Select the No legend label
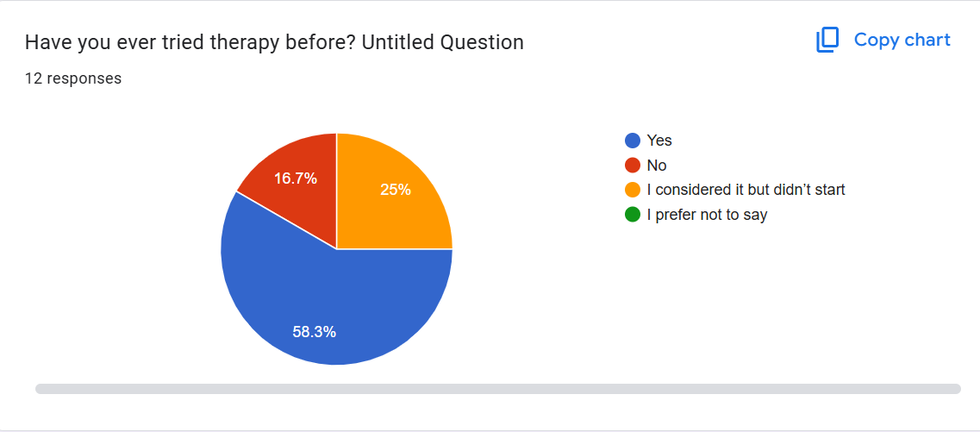The image size is (980, 432). click(x=657, y=166)
